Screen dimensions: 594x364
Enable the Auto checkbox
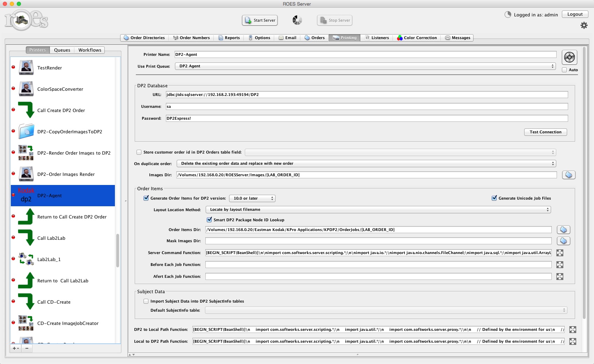pos(564,70)
